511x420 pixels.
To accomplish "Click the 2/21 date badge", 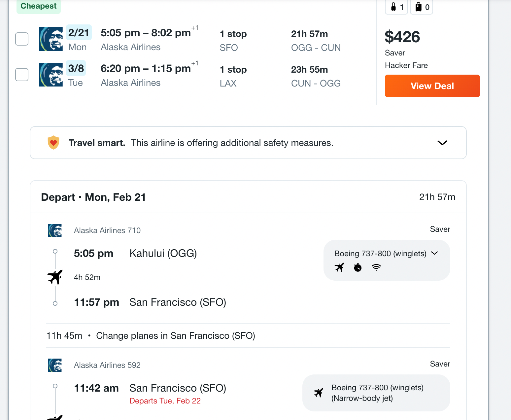I will coord(79,33).
